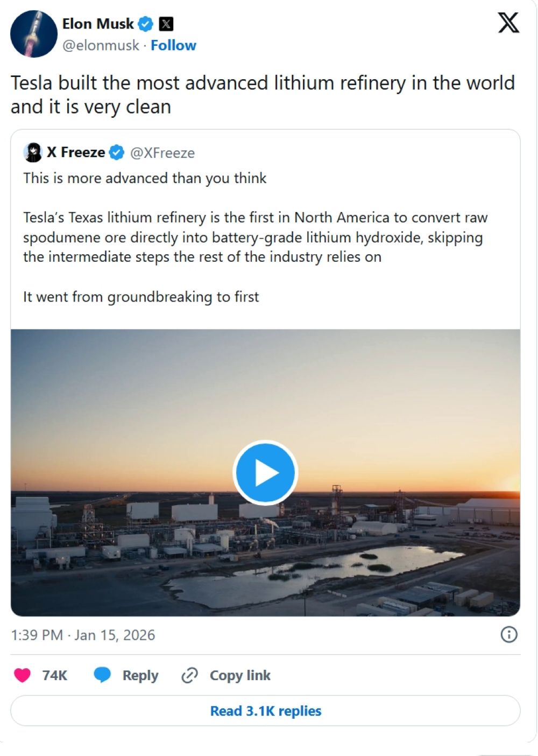538x756 pixels.
Task: Click the X affiliation badge beside name
Action: [x=166, y=24]
